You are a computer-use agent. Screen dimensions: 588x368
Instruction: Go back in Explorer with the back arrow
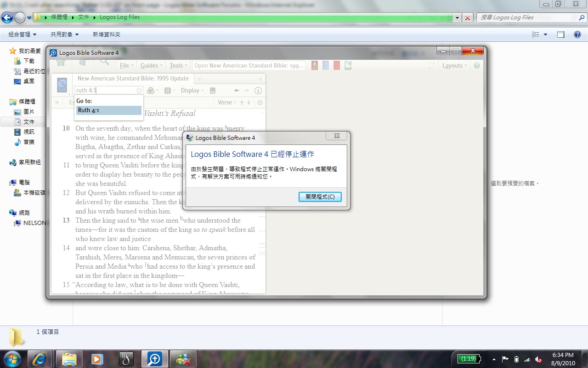click(7, 18)
